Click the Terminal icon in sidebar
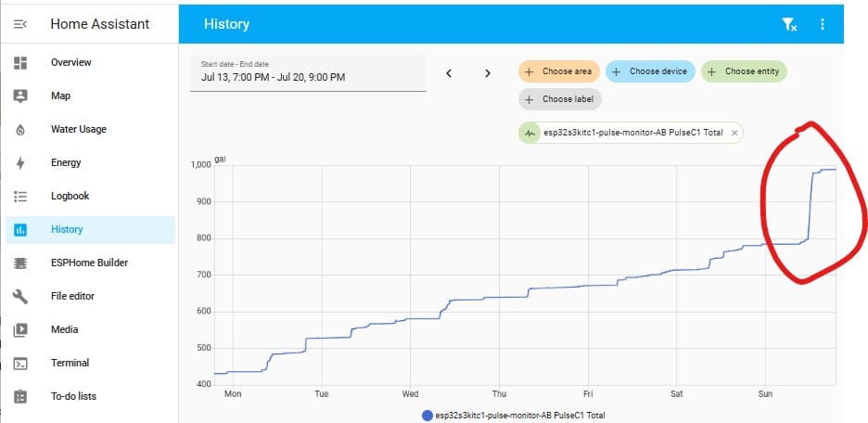Image resolution: width=868 pixels, height=423 pixels. (x=20, y=363)
